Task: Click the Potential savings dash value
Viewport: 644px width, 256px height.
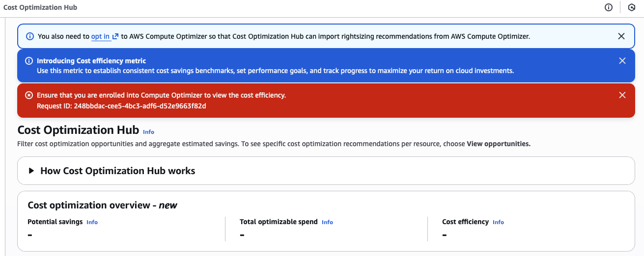Action: [30, 235]
